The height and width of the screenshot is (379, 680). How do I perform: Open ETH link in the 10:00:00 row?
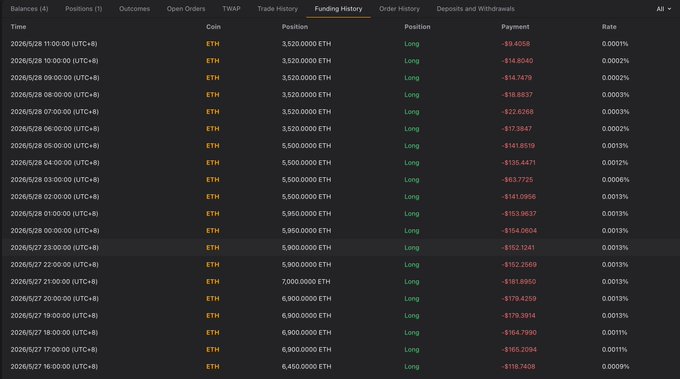click(x=212, y=61)
